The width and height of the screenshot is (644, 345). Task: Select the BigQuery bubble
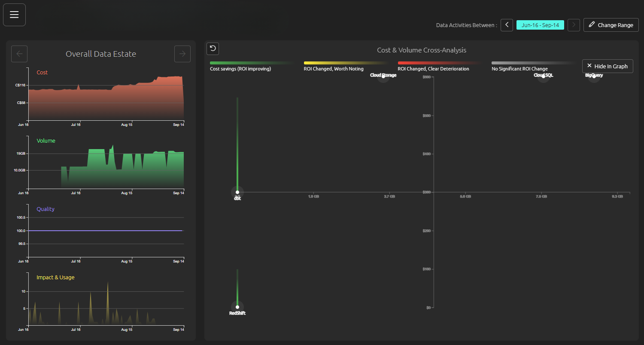(594, 76)
